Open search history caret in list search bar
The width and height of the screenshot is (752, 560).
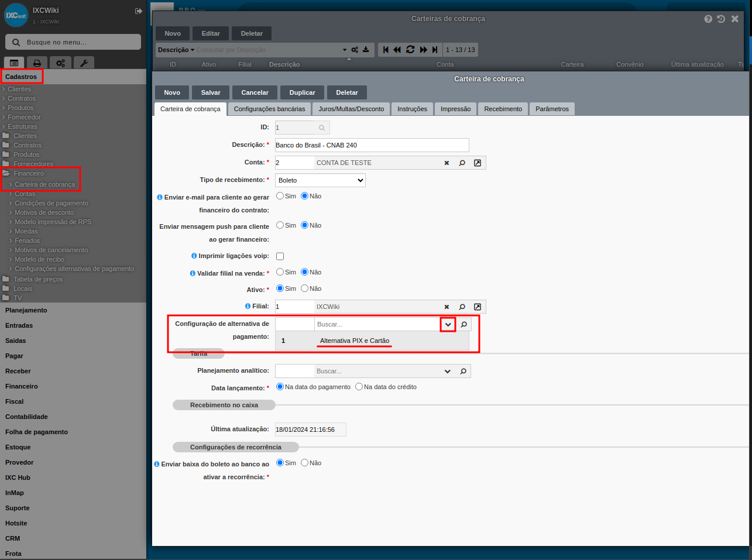click(x=345, y=50)
